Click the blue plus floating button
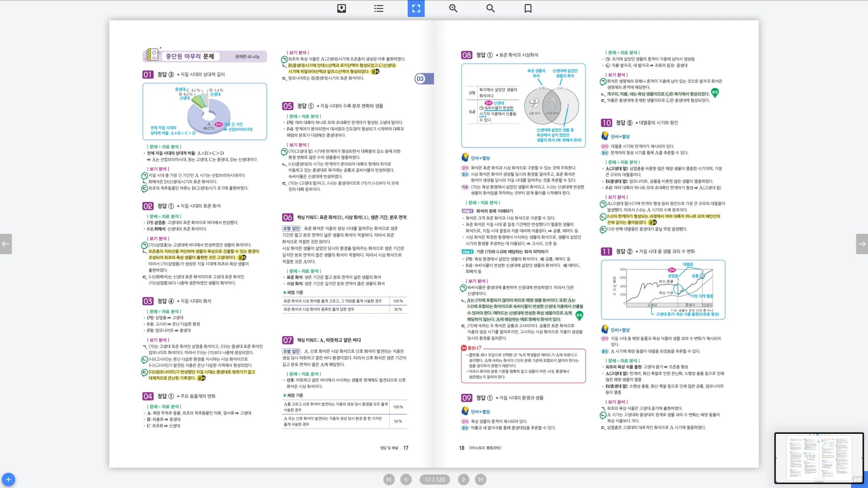Image resolution: width=868 pixels, height=488 pixels. coord(8,479)
